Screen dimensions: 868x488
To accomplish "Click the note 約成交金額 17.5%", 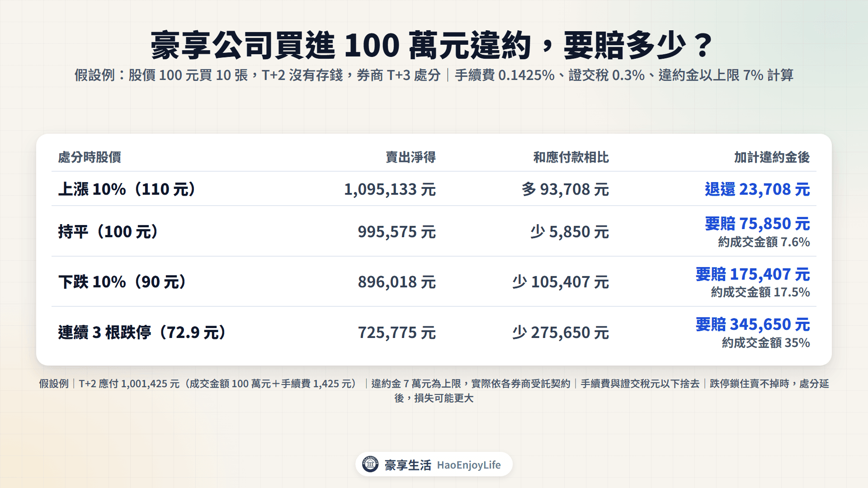I will coord(760,292).
